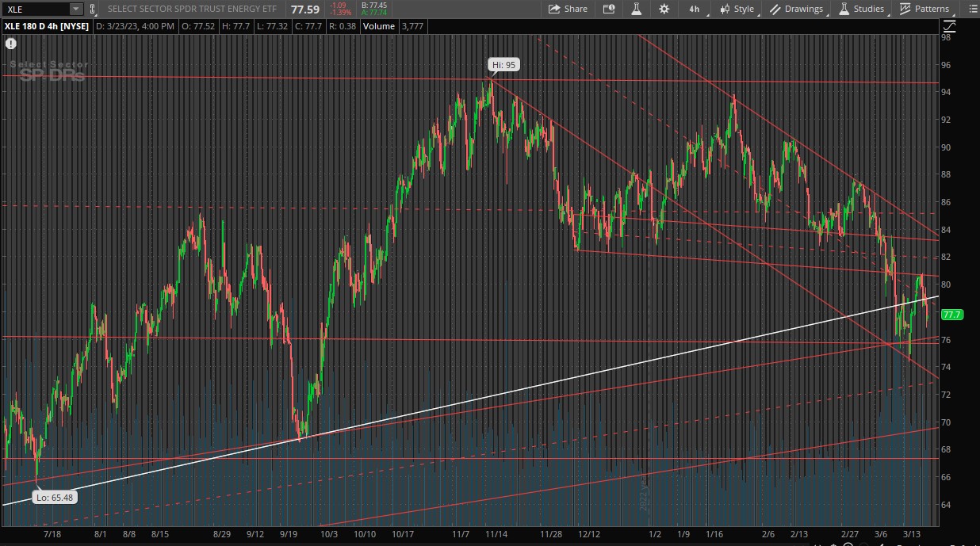980x546 pixels.
Task: Open the flask Edit Studies icon
Action: pyautogui.click(x=636, y=9)
